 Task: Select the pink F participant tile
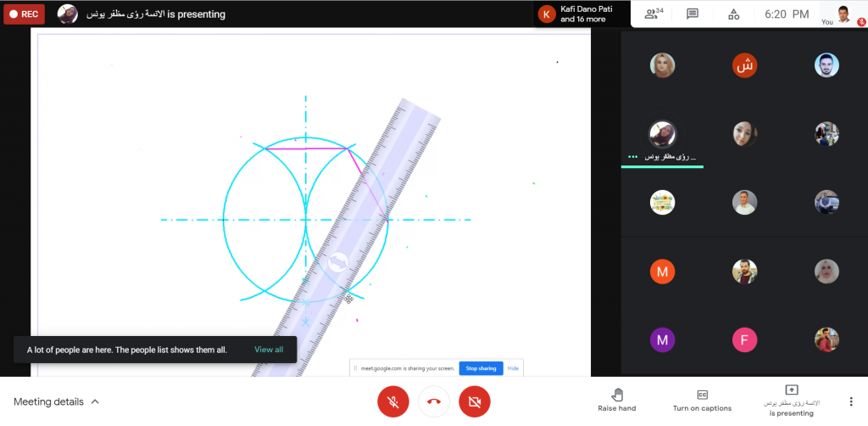(x=744, y=340)
